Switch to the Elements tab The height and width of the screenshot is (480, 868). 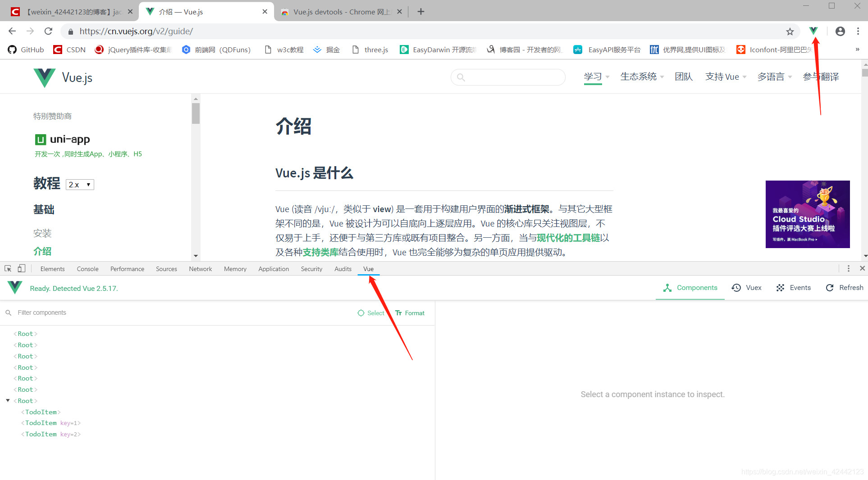(52, 269)
